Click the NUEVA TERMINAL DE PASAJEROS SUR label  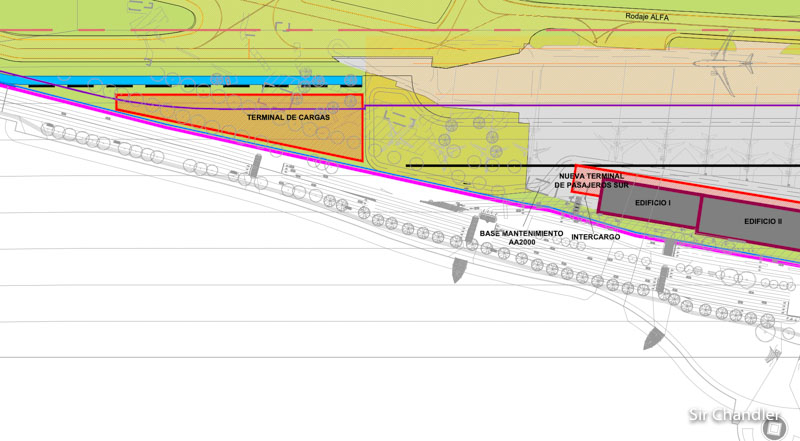(591, 180)
